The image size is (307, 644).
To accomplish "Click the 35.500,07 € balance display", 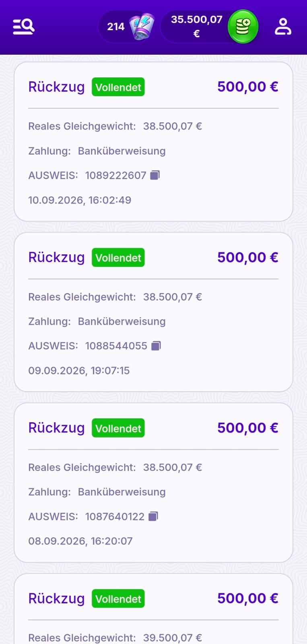I will pyautogui.click(x=196, y=27).
